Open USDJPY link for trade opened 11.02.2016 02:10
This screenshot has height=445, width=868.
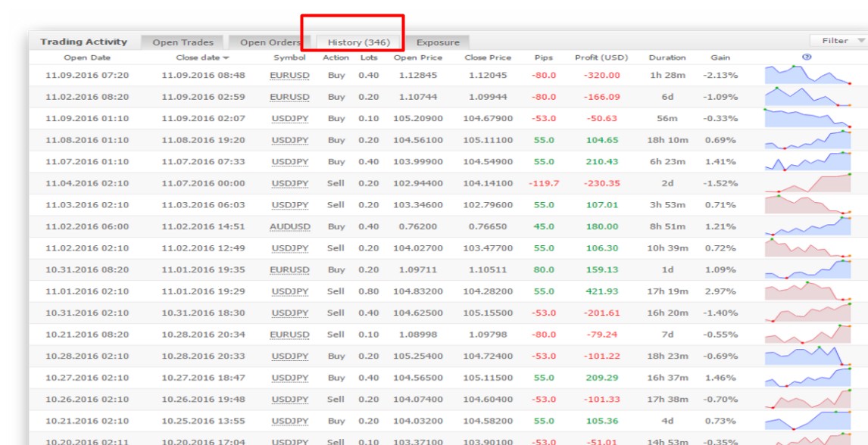point(290,248)
